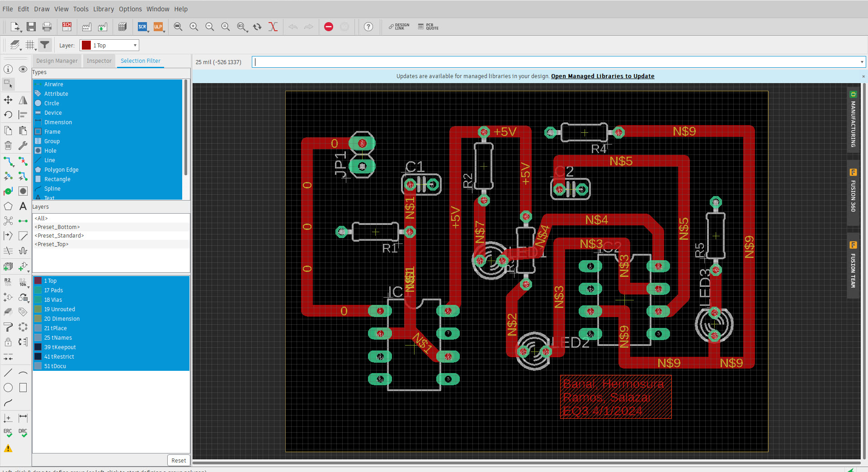Select the Rotate tool icon
This screenshot has height=472, width=868.
pos(8,115)
